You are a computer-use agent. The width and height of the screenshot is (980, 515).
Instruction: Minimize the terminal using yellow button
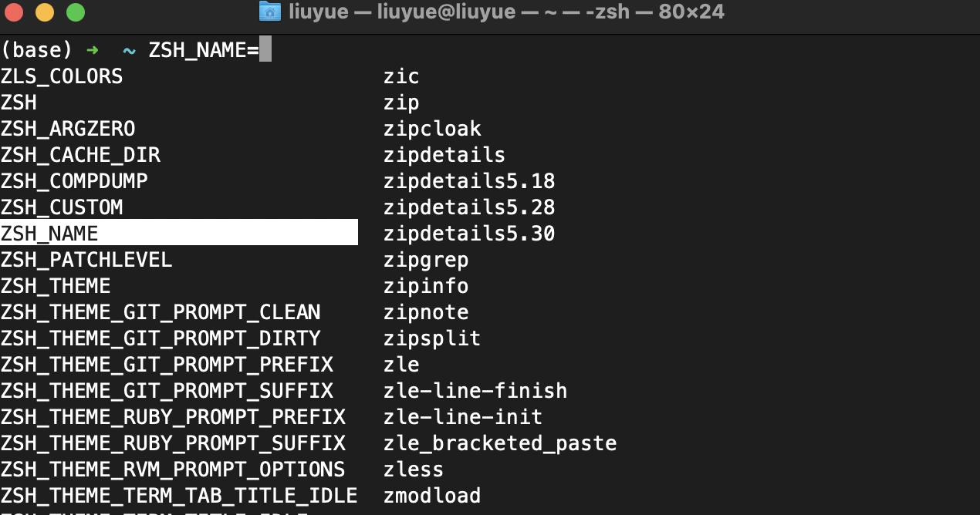click(x=45, y=12)
